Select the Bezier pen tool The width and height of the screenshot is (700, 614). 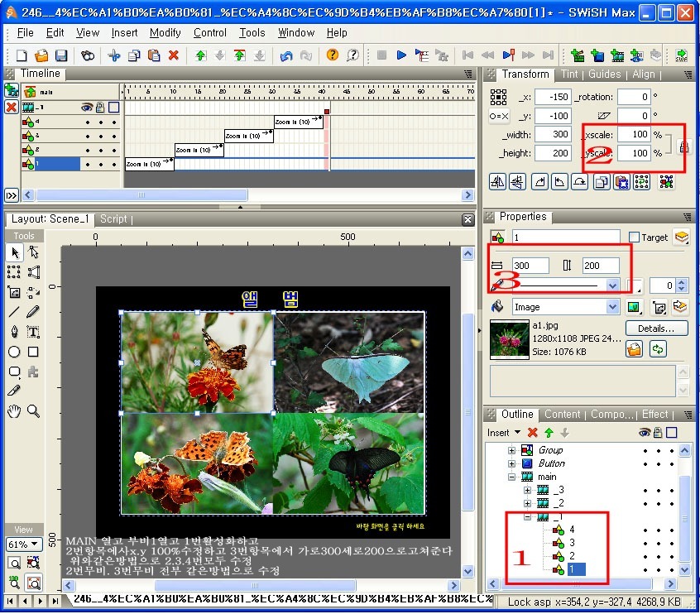(x=14, y=332)
